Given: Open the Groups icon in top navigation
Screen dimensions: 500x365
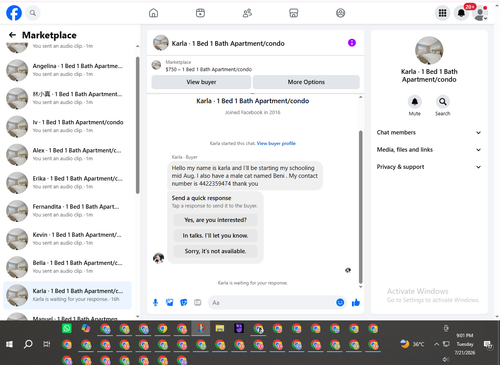Looking at the screenshot, I should [340, 13].
